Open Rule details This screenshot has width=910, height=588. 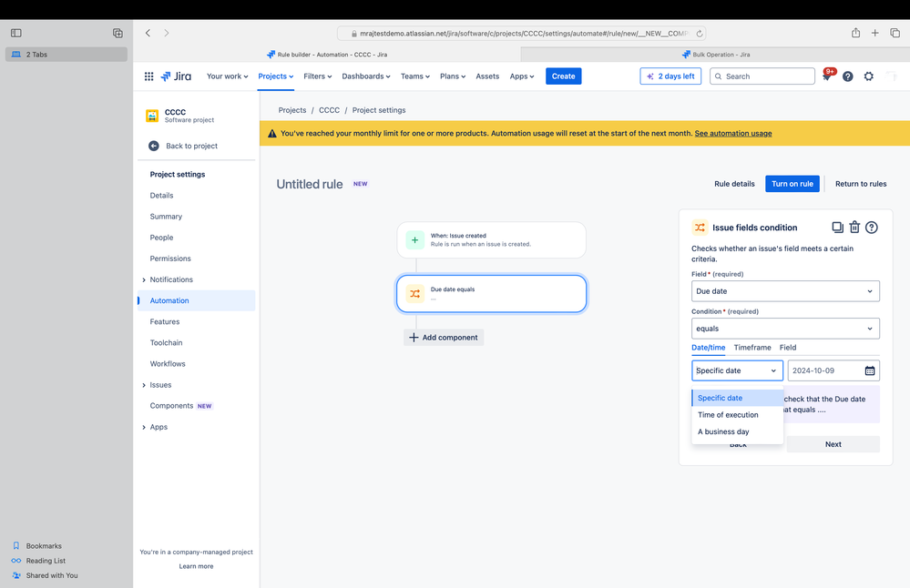(x=734, y=184)
